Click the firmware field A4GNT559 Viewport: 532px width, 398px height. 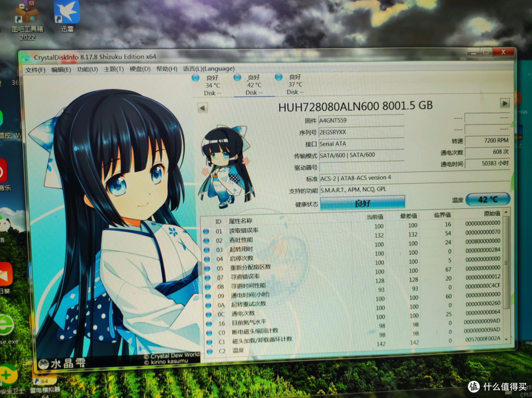pos(361,121)
